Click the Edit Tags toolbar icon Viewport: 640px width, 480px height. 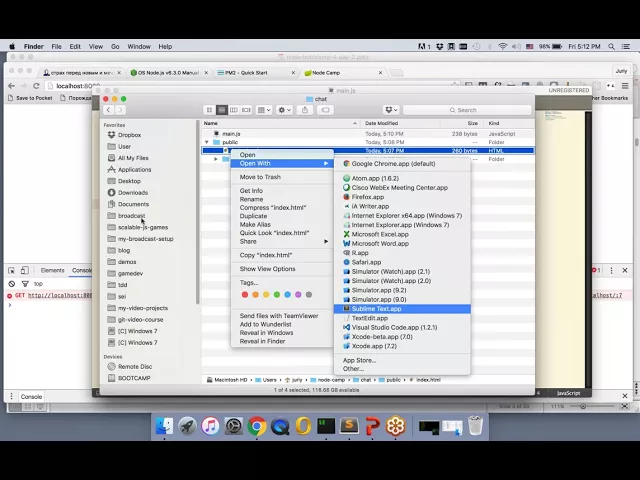(x=325, y=110)
